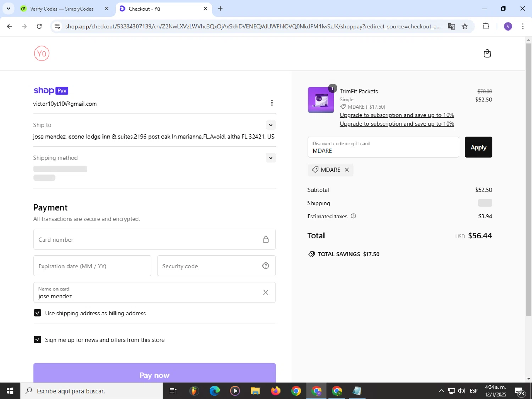Go back to previous page in browser
This screenshot has width=532, height=399.
pyautogui.click(x=10, y=26)
